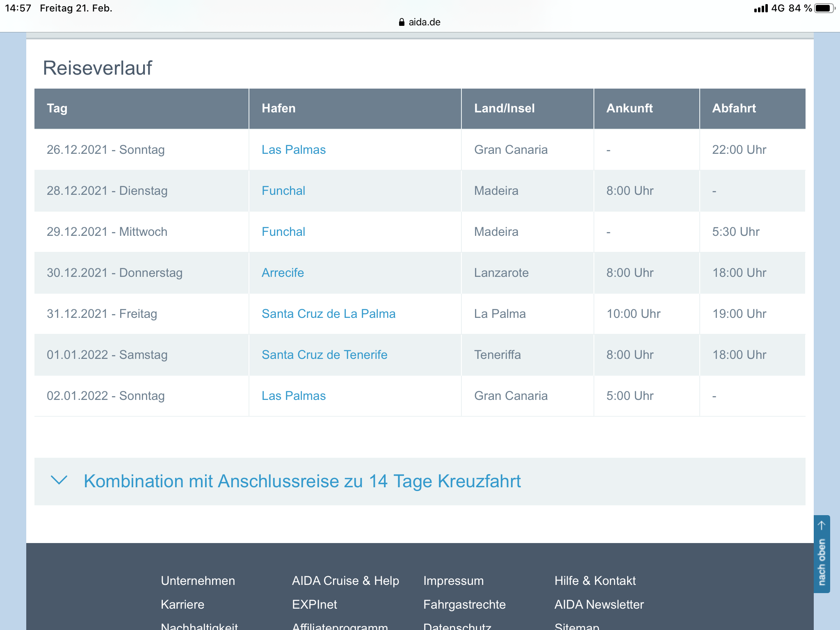
Task: Open Santa Cruz de Tenerife link
Action: point(324,355)
